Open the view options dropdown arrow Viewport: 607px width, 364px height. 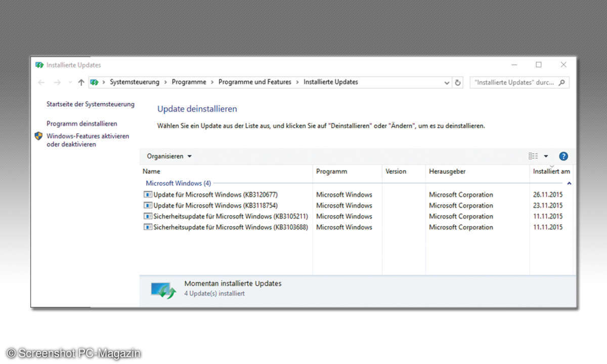point(546,156)
